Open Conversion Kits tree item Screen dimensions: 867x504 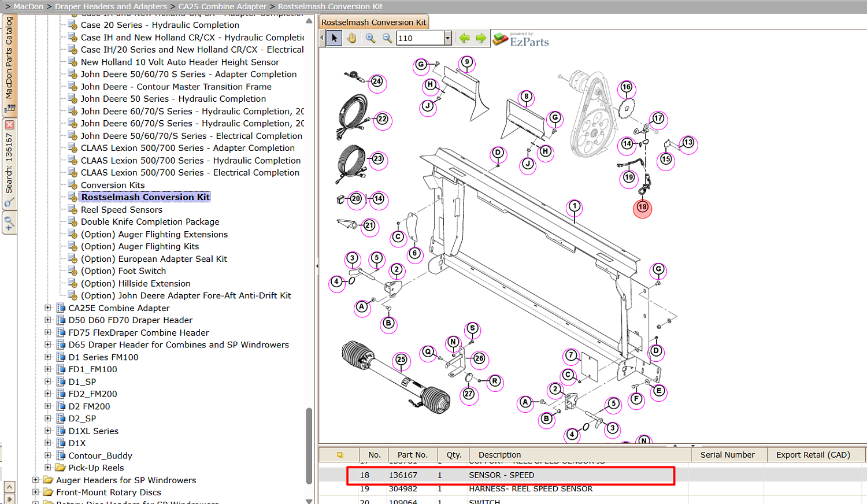[113, 185]
